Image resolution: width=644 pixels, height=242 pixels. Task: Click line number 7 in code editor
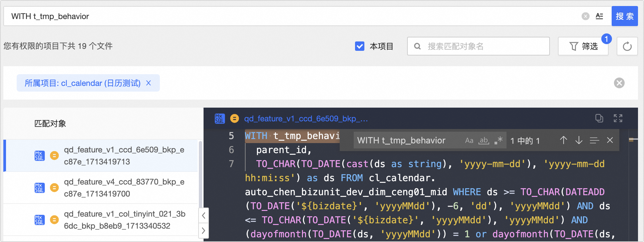tap(231, 164)
